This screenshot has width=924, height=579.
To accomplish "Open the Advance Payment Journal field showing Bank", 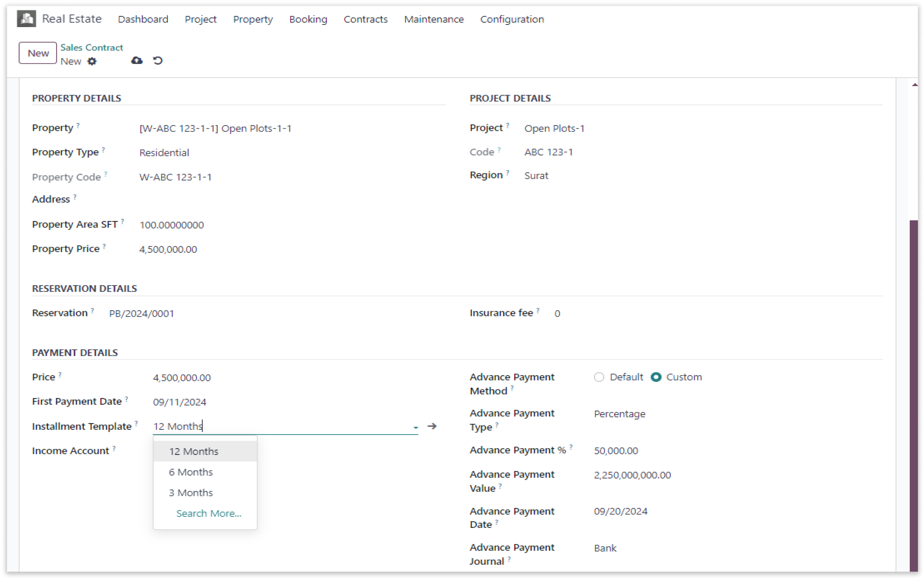I will pyautogui.click(x=605, y=548).
